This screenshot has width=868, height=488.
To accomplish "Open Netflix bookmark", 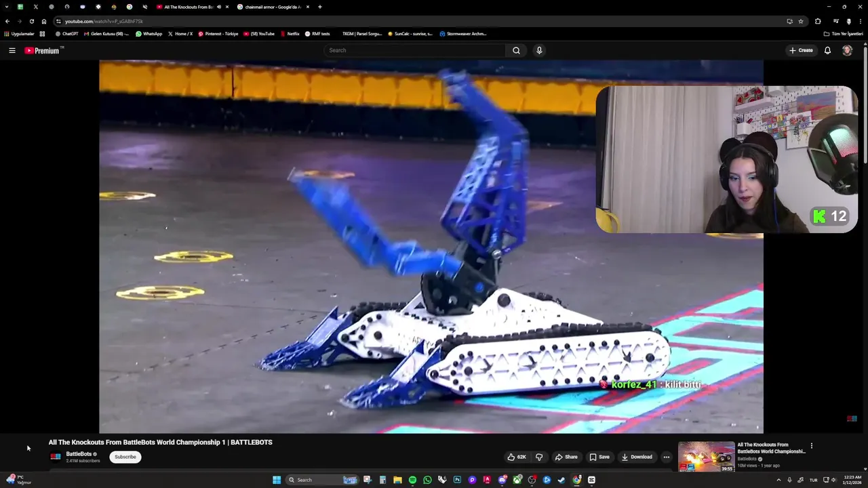I will 290,34.
